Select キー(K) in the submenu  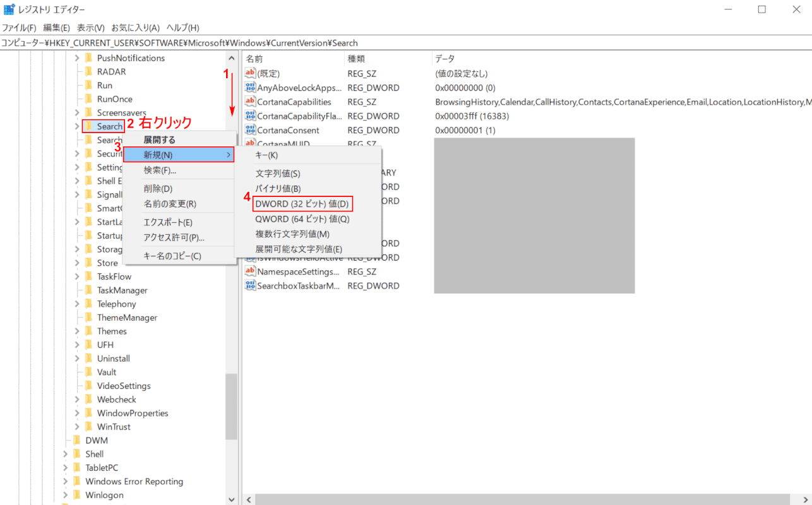point(307,155)
